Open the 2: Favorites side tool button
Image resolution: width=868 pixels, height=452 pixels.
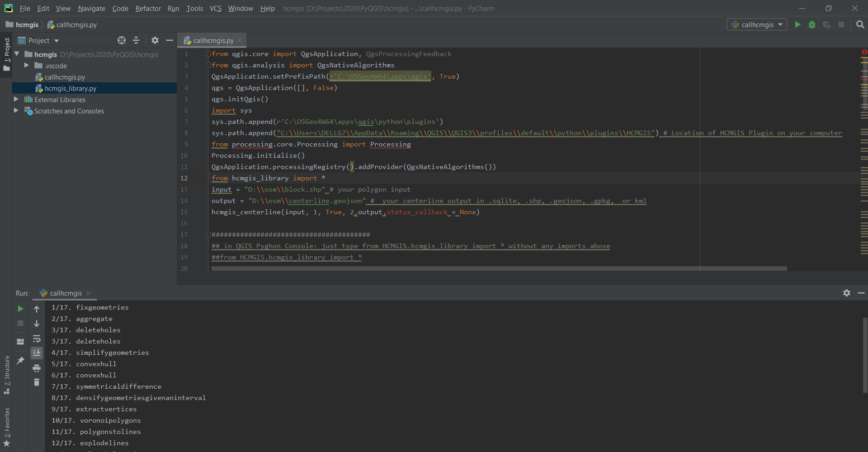pyautogui.click(x=6, y=427)
